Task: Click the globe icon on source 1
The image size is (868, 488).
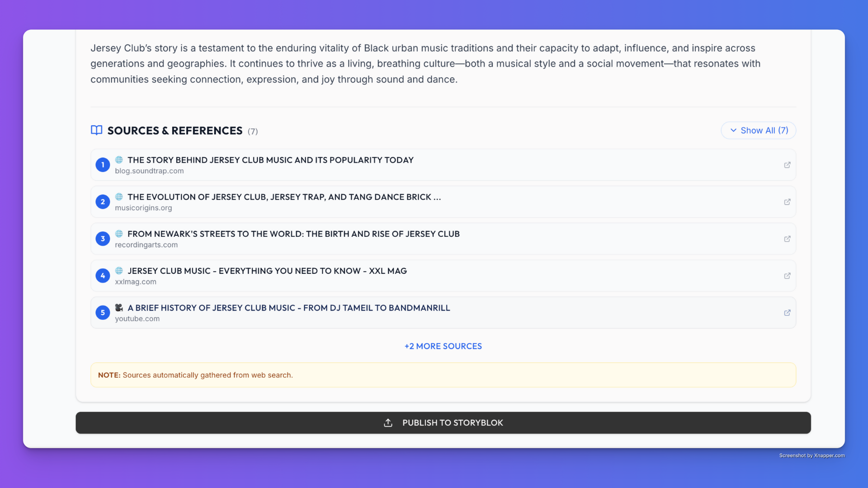Action: click(x=119, y=160)
